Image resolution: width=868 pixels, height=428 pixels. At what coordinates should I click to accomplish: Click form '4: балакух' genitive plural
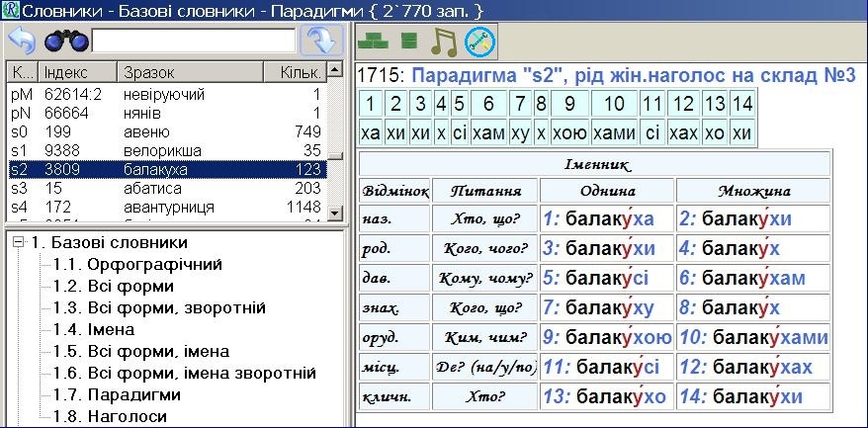click(x=753, y=248)
